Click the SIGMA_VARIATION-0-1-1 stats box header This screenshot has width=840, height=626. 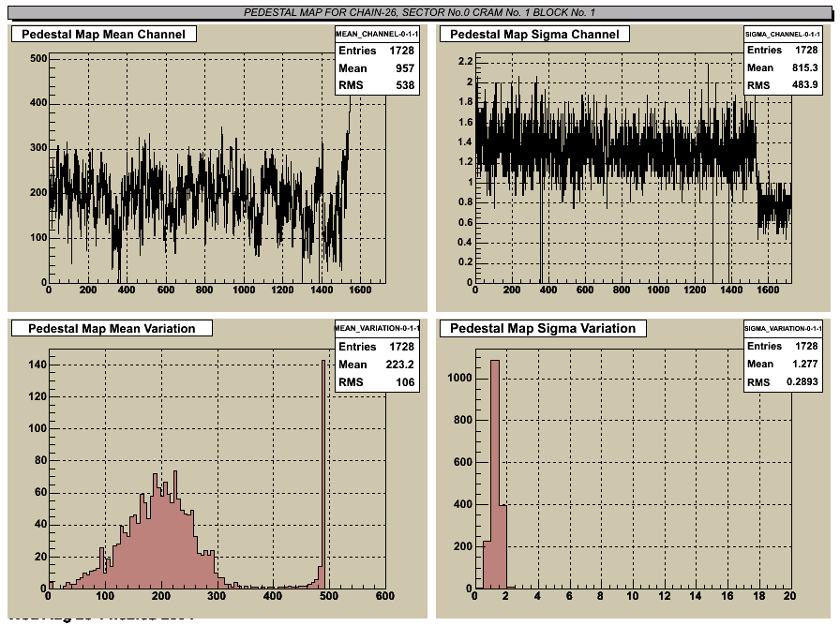783,328
